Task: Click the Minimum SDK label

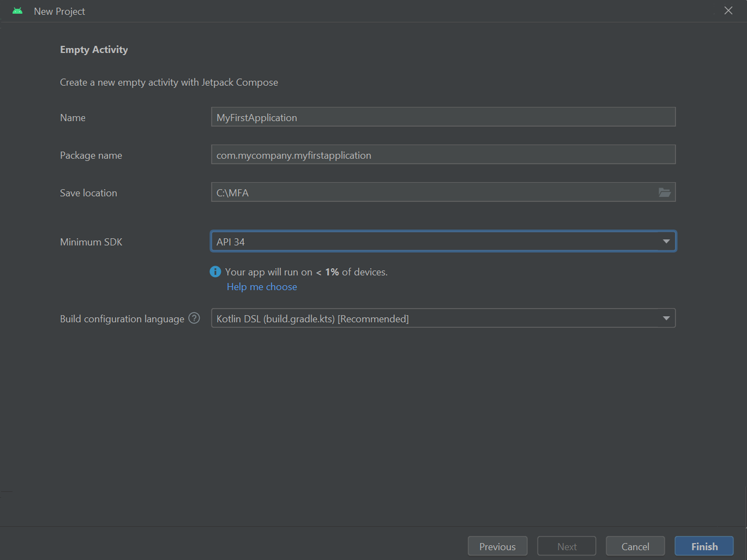Action: coord(91,242)
